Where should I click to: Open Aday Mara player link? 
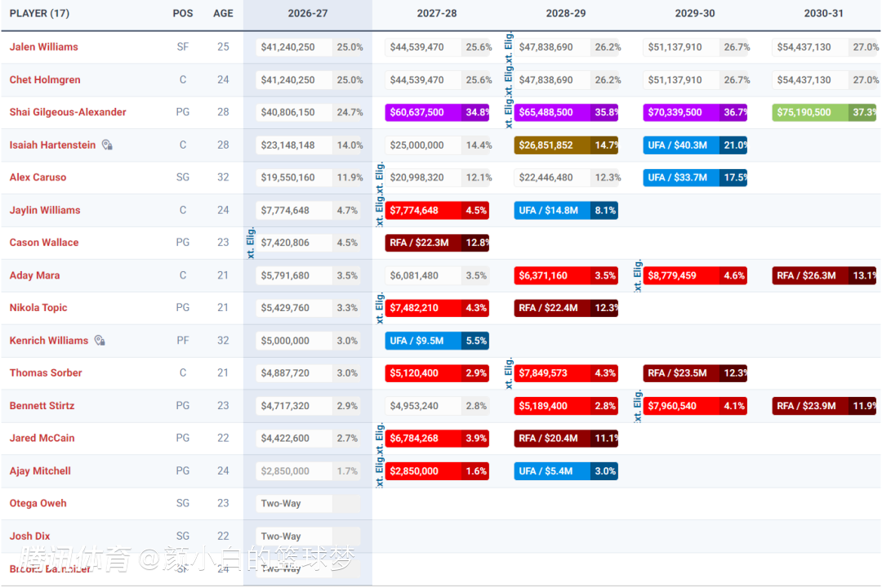[34, 275]
